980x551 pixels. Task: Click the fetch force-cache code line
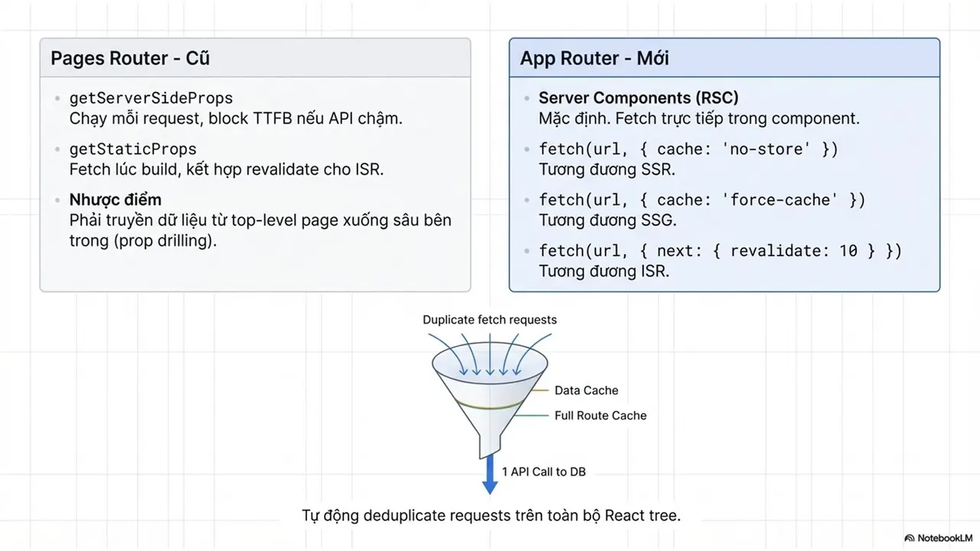pyautogui.click(x=702, y=200)
